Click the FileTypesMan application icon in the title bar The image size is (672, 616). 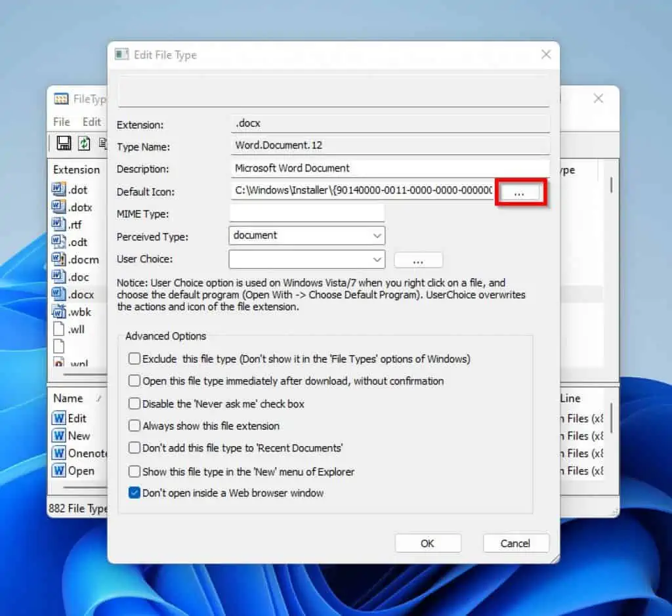[60, 98]
